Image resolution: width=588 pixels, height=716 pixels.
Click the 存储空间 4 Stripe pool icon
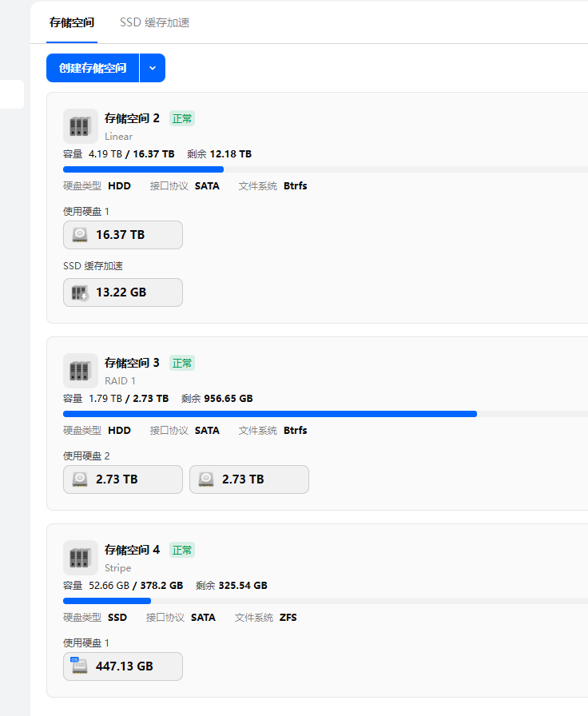pos(81,558)
